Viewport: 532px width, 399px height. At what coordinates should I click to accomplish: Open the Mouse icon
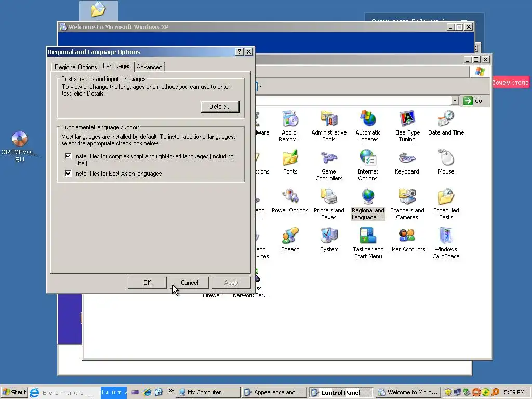(x=446, y=162)
